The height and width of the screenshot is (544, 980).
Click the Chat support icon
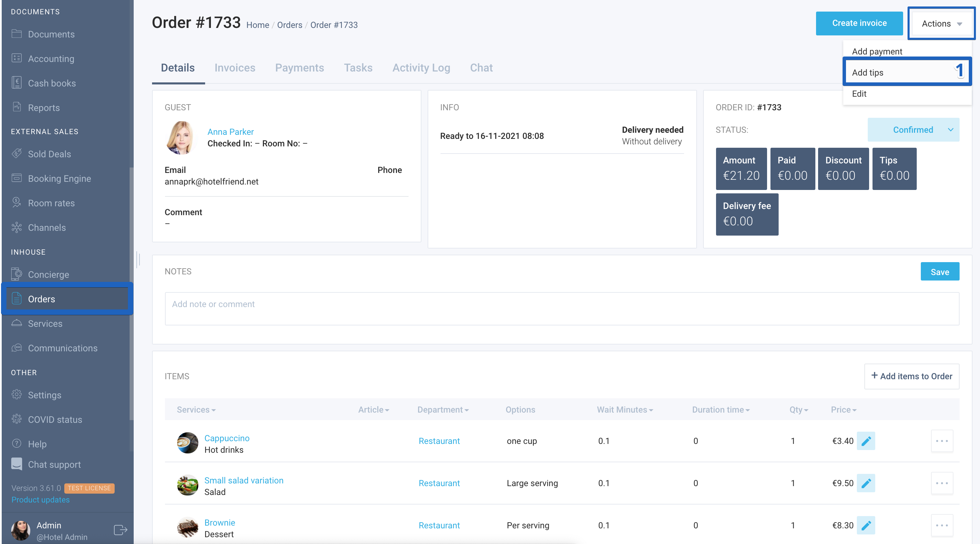pyautogui.click(x=16, y=464)
